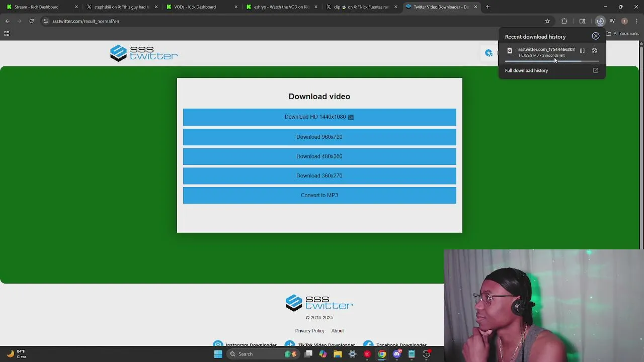The height and width of the screenshot is (362, 644).
Task: Click Download 360x270 button
Action: 319,176
